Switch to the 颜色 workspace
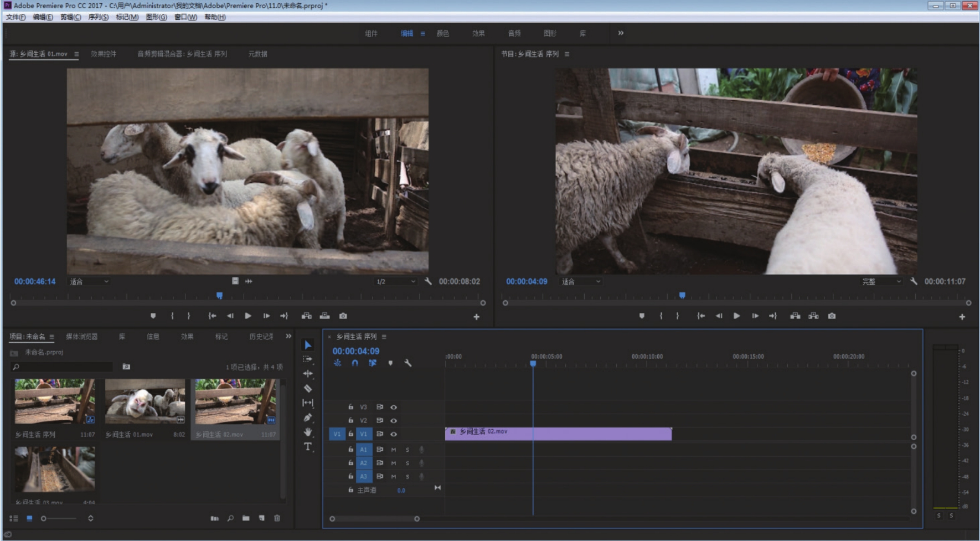 pos(442,33)
